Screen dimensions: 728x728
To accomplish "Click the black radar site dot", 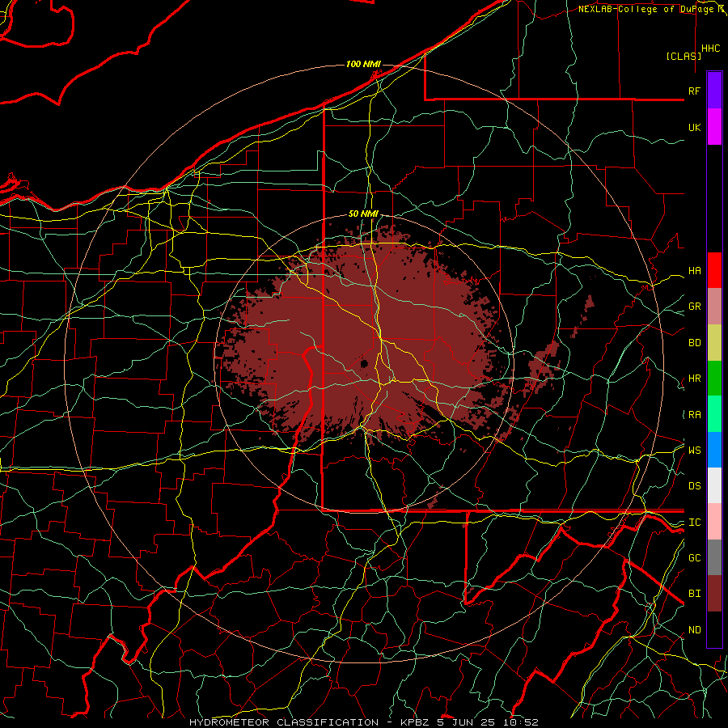I will tap(364, 363).
